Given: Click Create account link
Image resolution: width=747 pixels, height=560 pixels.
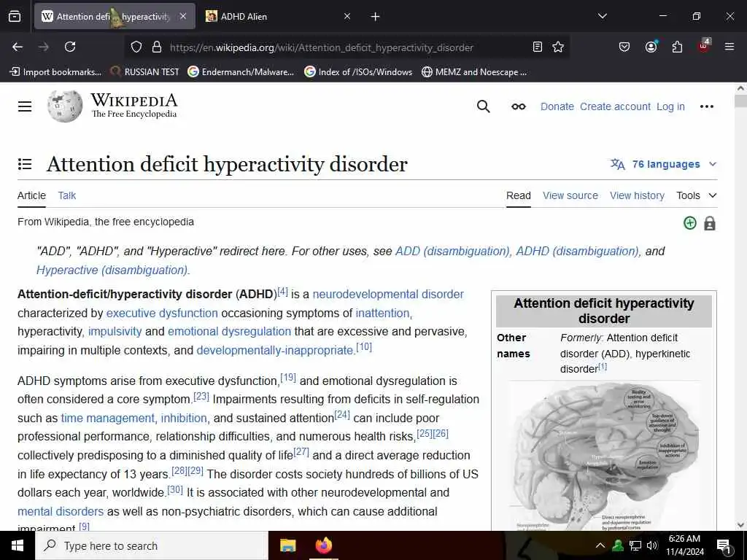Looking at the screenshot, I should click(x=615, y=106).
